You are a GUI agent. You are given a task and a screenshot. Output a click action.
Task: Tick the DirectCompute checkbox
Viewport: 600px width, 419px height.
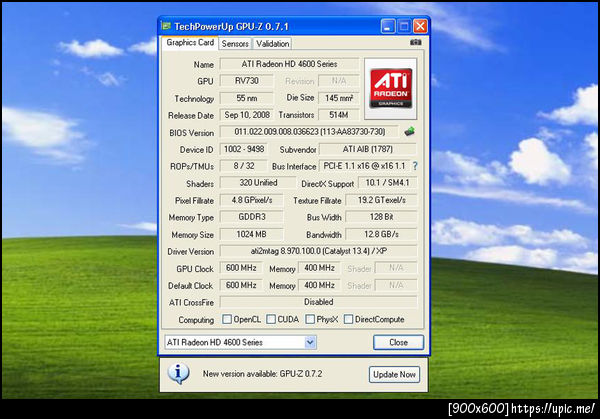348,319
